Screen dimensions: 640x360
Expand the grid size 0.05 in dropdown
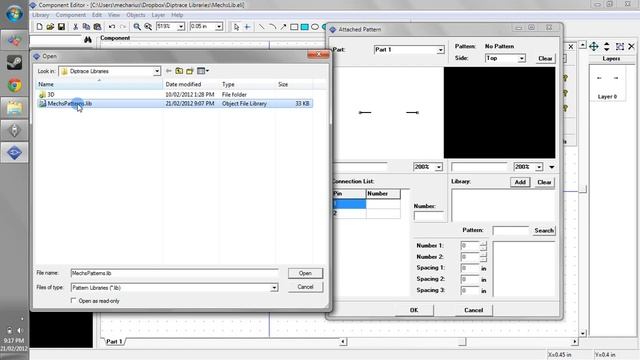pos(219,27)
